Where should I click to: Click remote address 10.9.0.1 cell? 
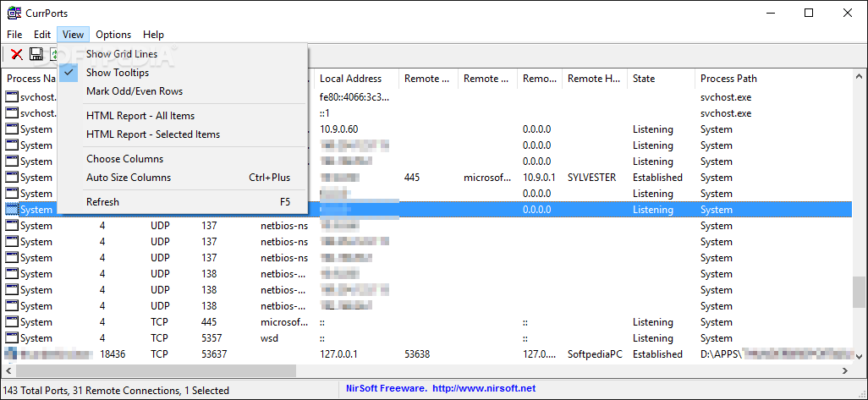click(x=541, y=178)
